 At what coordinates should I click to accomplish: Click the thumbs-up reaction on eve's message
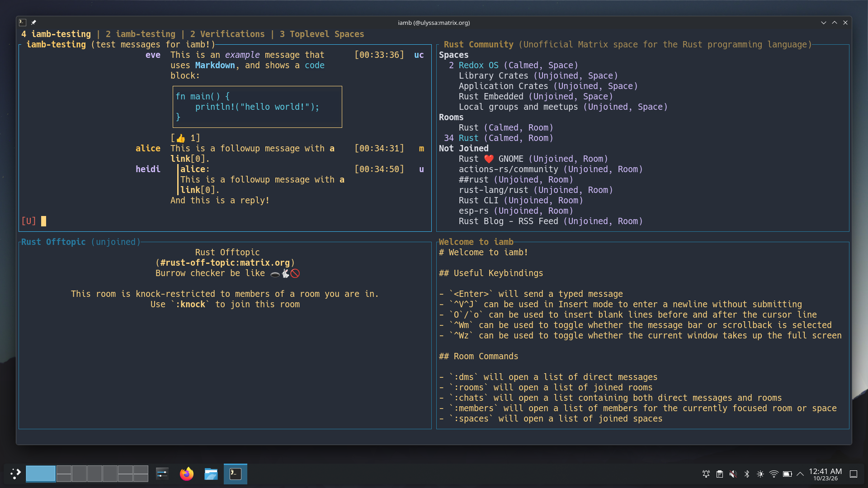[185, 138]
